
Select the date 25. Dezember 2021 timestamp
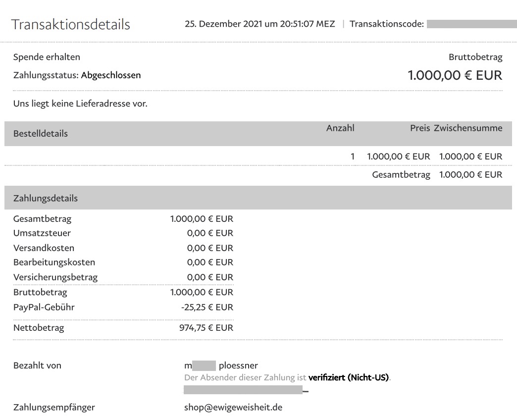coord(260,24)
